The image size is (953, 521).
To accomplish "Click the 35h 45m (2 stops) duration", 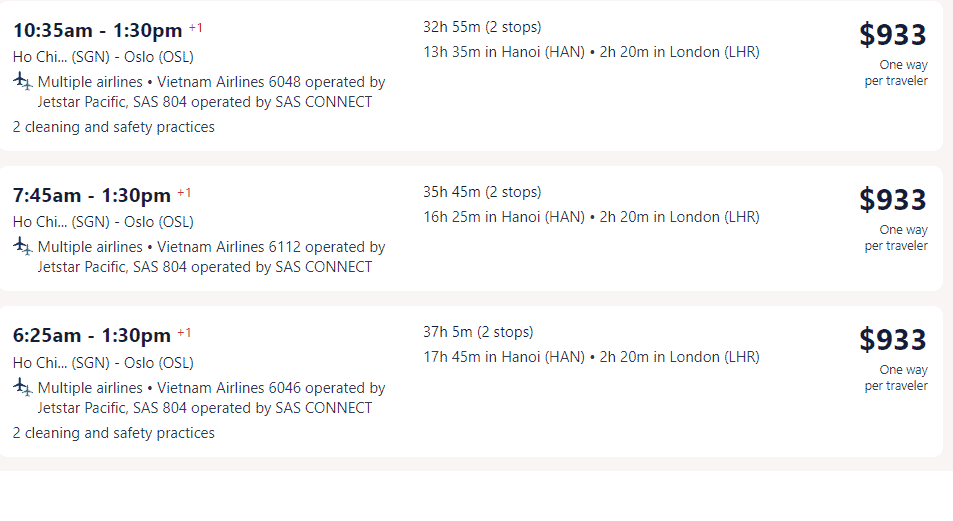I will [482, 192].
